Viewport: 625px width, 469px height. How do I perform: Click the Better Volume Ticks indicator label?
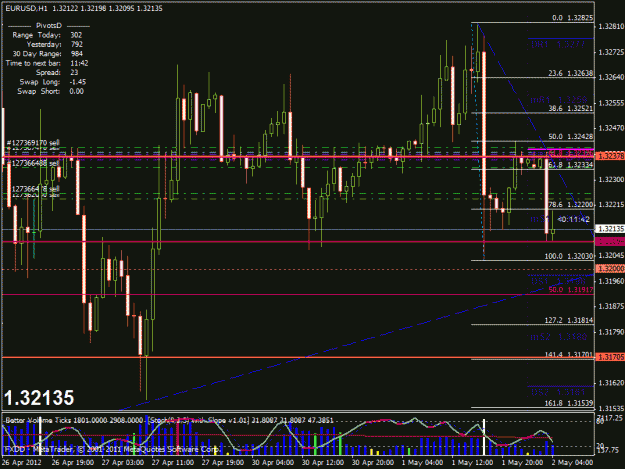[x=74, y=420]
